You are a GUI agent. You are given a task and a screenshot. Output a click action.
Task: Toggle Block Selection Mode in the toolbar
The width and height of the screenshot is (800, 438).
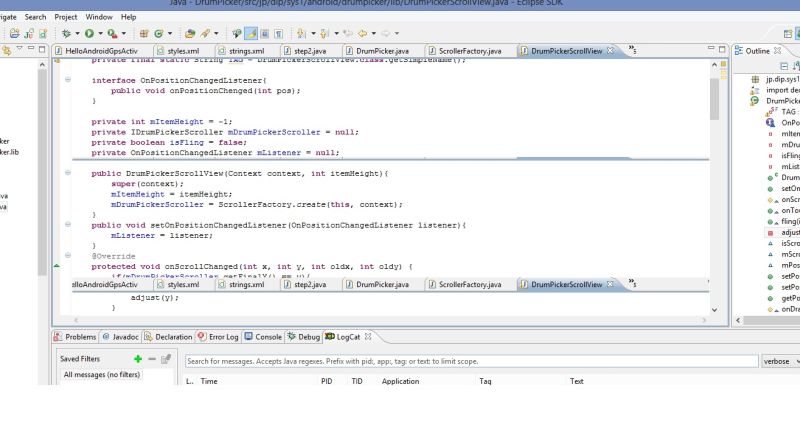[264, 33]
